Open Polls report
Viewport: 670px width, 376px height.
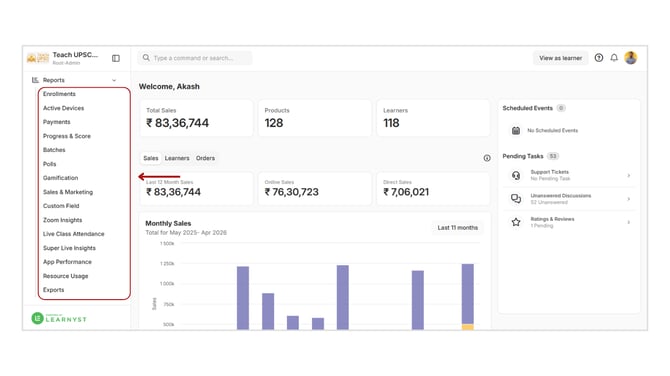click(x=50, y=164)
